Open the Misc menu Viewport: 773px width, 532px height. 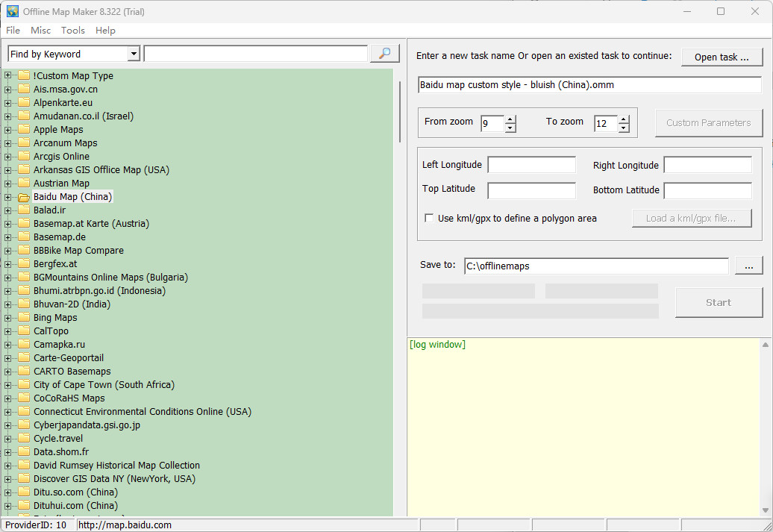point(40,30)
